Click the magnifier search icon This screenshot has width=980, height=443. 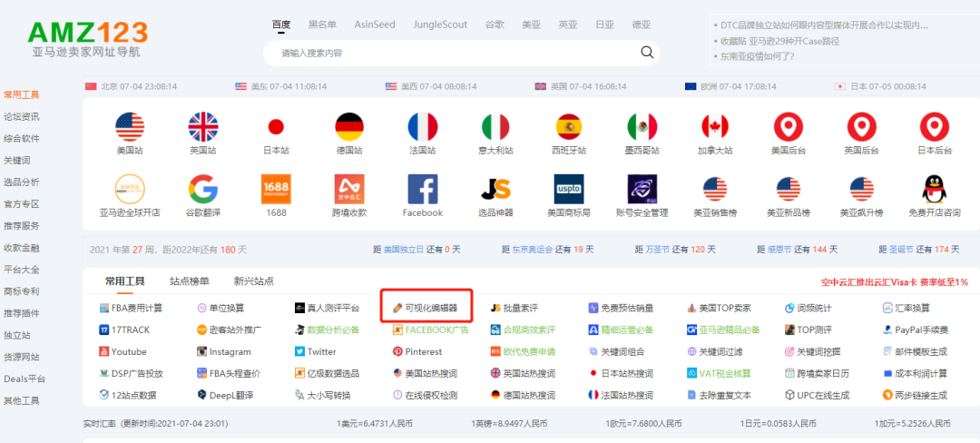(647, 53)
